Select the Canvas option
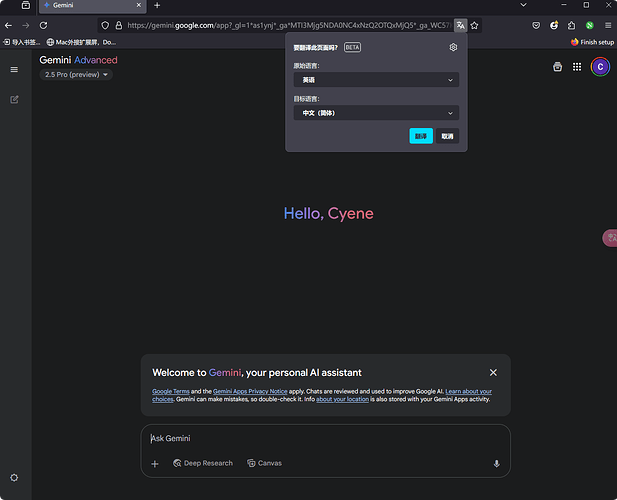Viewport: 617px width, 500px height. [x=264, y=463]
